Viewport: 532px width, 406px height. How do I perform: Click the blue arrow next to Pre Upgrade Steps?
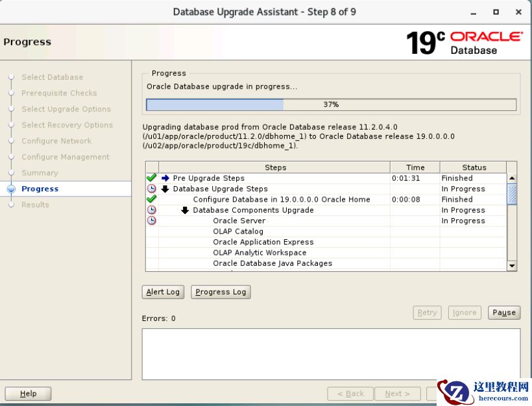coord(165,178)
